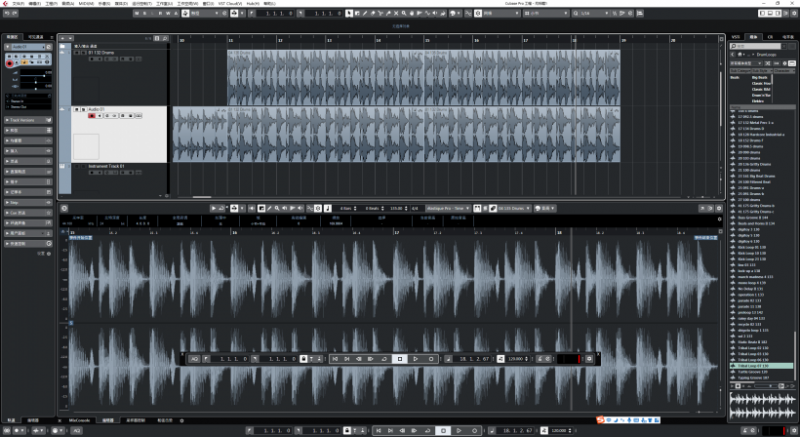Open the Hub menu
This screenshot has height=437, width=800.
pyautogui.click(x=253, y=4)
